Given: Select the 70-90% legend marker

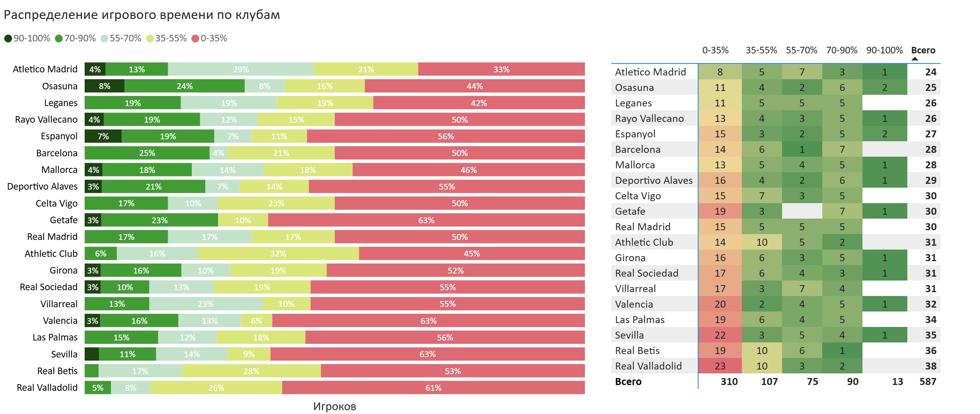Looking at the screenshot, I should 59,38.
